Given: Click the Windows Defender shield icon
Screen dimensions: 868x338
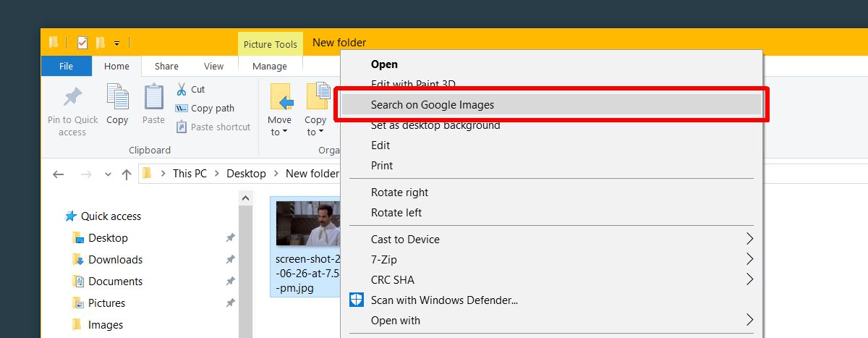Looking at the screenshot, I should click(x=357, y=300).
